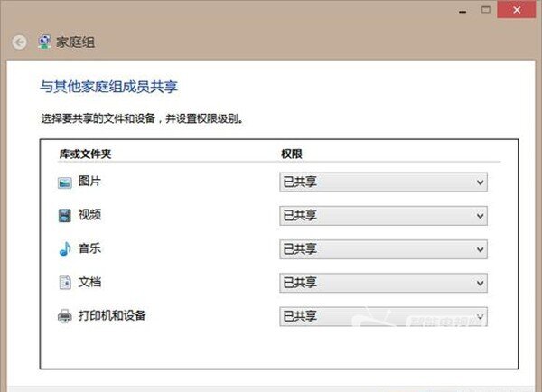Click the 库或文件夹 column header

[x=85, y=154]
